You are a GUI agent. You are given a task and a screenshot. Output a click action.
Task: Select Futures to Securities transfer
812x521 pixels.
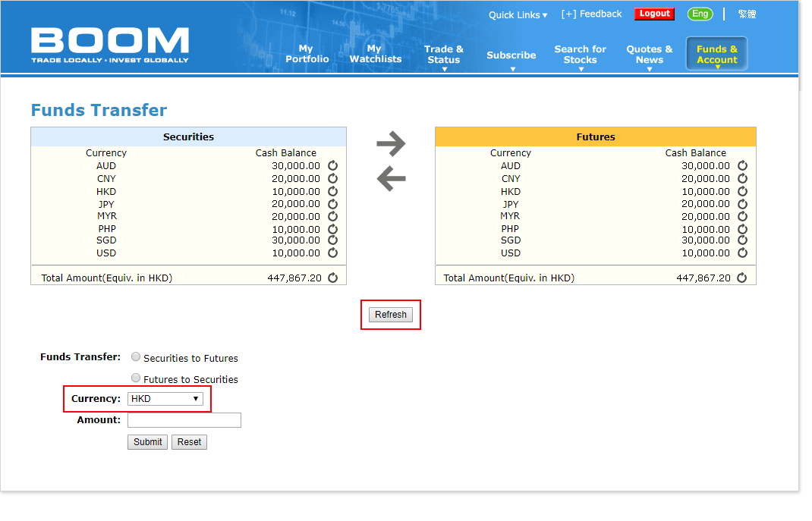pos(136,378)
